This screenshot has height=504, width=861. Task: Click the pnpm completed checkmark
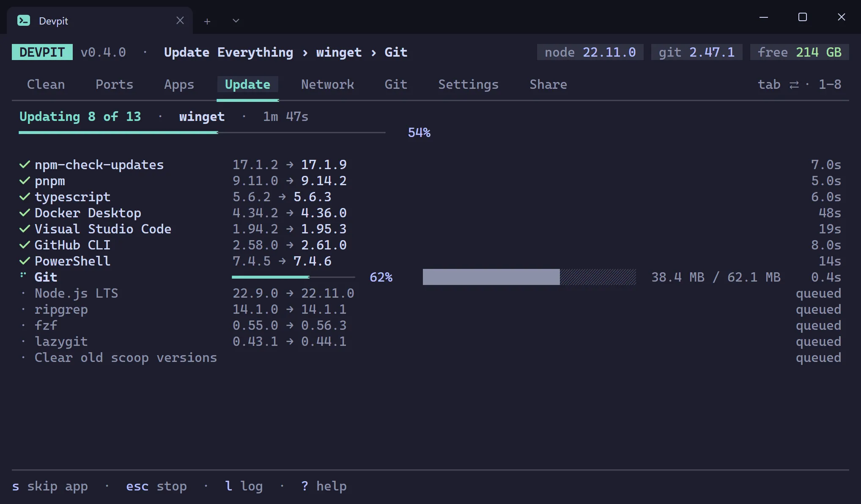pos(25,181)
